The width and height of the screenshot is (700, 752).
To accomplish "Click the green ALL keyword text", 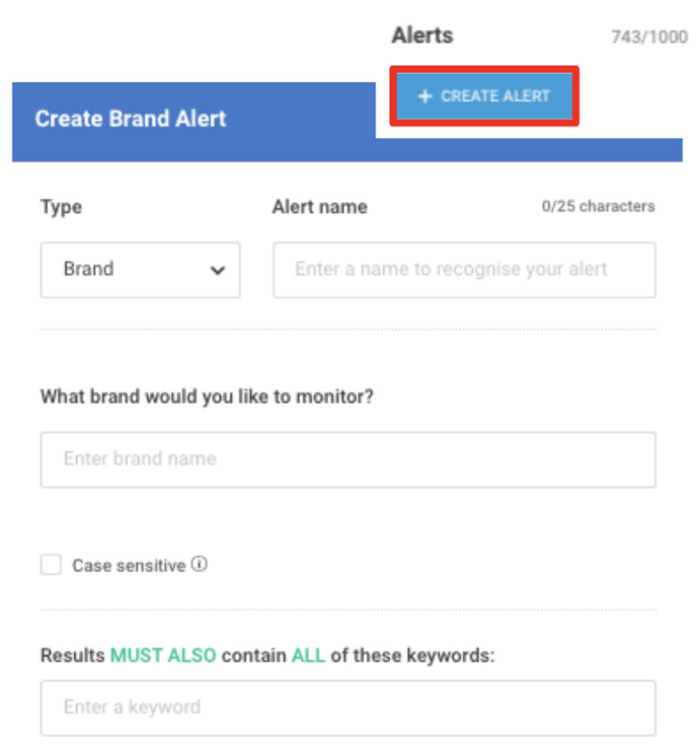I will point(308,656).
